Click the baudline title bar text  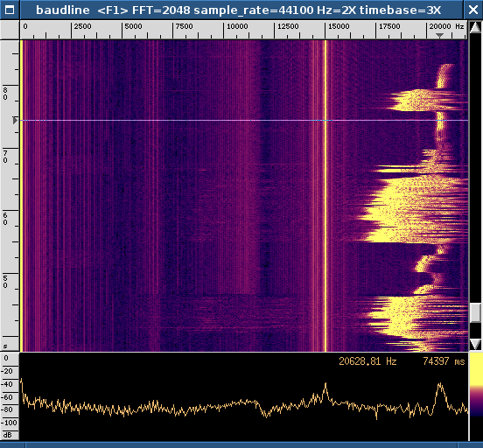coord(238,10)
